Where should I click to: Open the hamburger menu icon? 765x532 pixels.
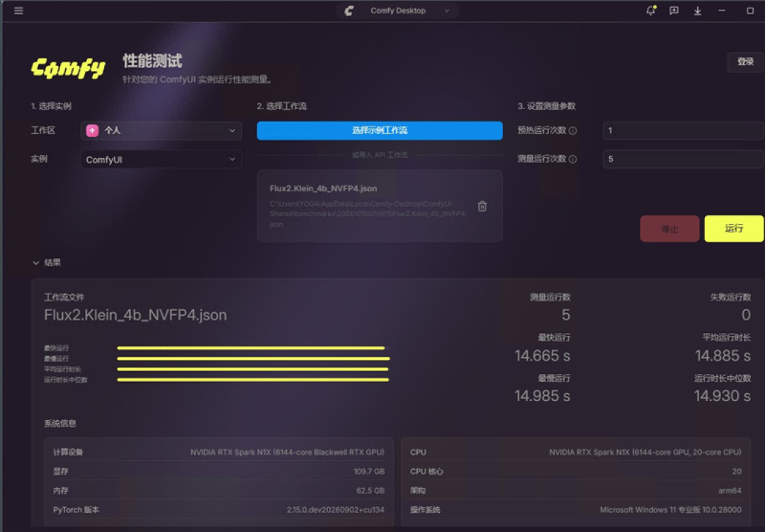[18, 10]
